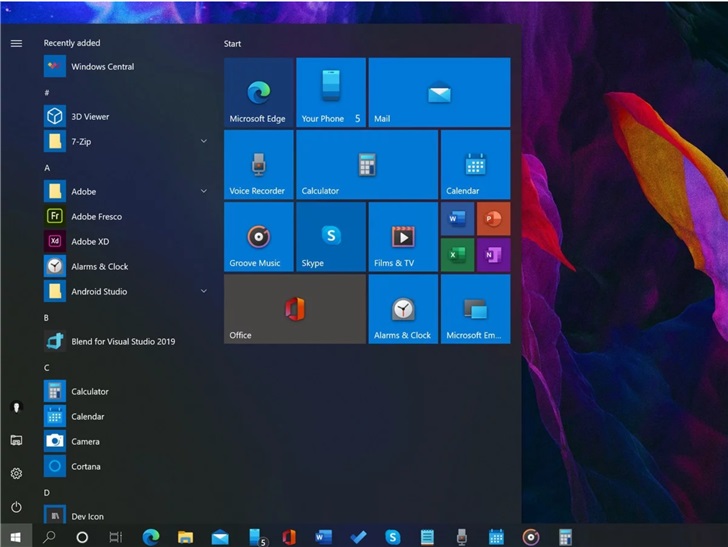Click the Power button in Start sidebar
728x547 pixels.
(16, 507)
